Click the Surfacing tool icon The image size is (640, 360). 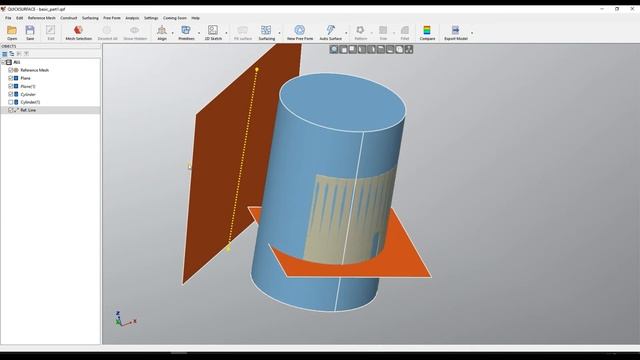[266, 30]
